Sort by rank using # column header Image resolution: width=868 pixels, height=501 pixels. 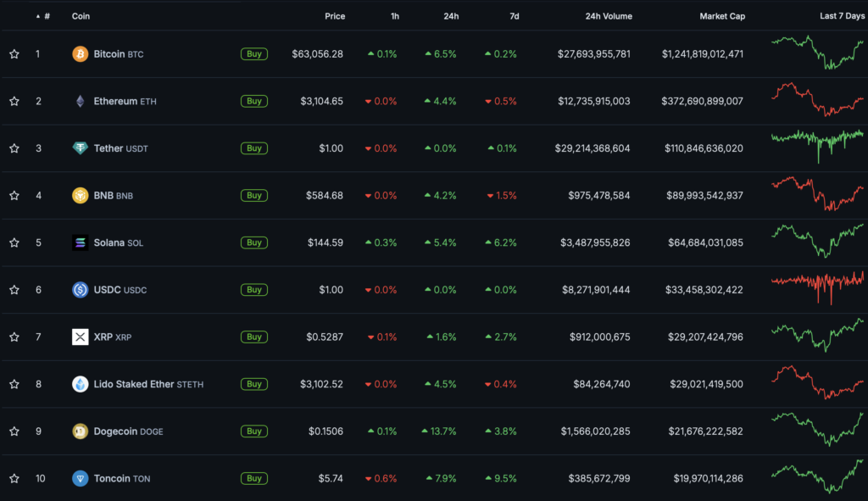click(46, 16)
